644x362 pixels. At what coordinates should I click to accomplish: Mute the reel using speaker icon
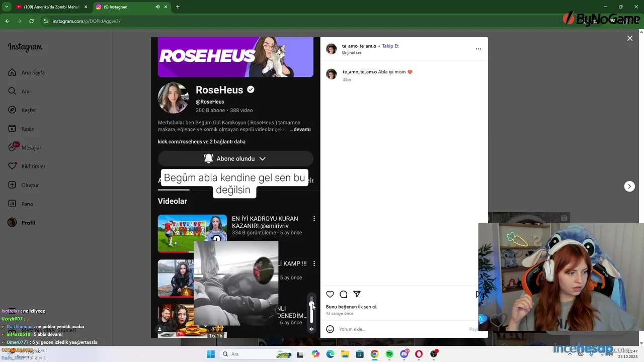(x=311, y=329)
